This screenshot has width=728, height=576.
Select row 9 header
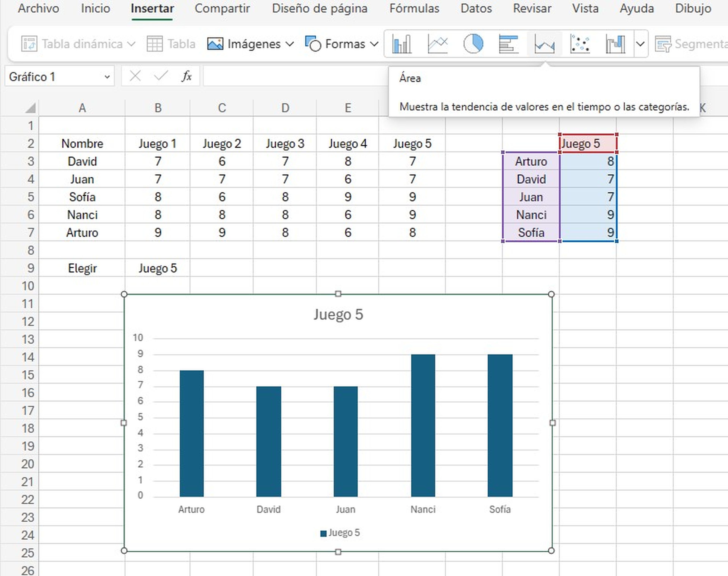pyautogui.click(x=20, y=268)
